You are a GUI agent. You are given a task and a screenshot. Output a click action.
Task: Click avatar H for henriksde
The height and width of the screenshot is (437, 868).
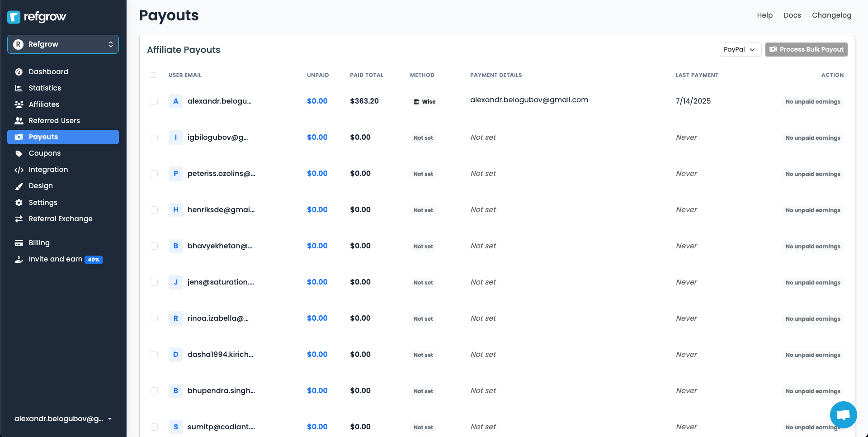pos(176,210)
